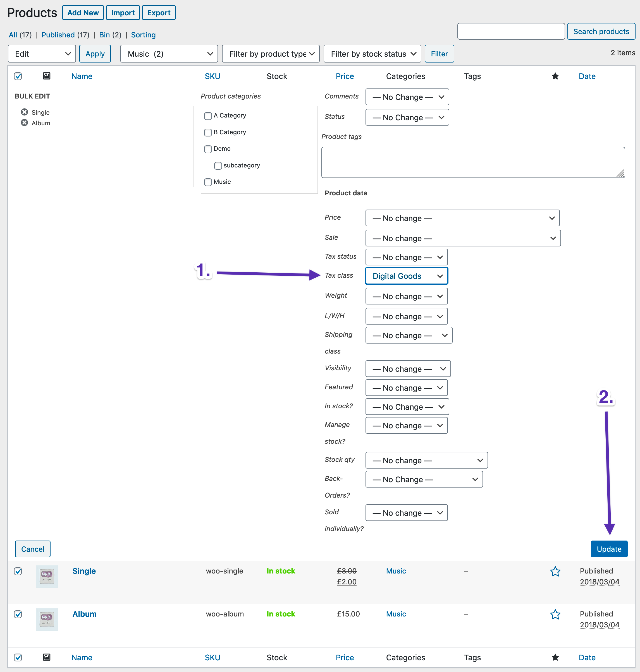Image resolution: width=640 pixels, height=672 pixels.
Task: Sort by SKU column header
Action: [x=212, y=76]
